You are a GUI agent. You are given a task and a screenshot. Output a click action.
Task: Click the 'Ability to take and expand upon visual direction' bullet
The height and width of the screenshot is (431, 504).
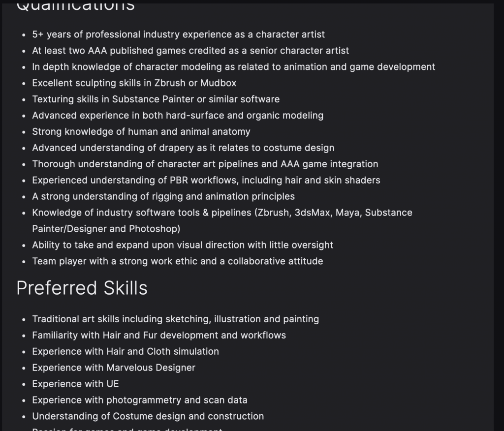(x=183, y=245)
